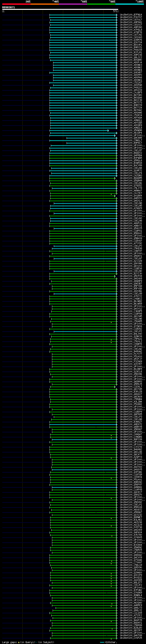Select hit label UniRef100_C6ZQN3
The image size is (146, 644).
pos(131,175)
